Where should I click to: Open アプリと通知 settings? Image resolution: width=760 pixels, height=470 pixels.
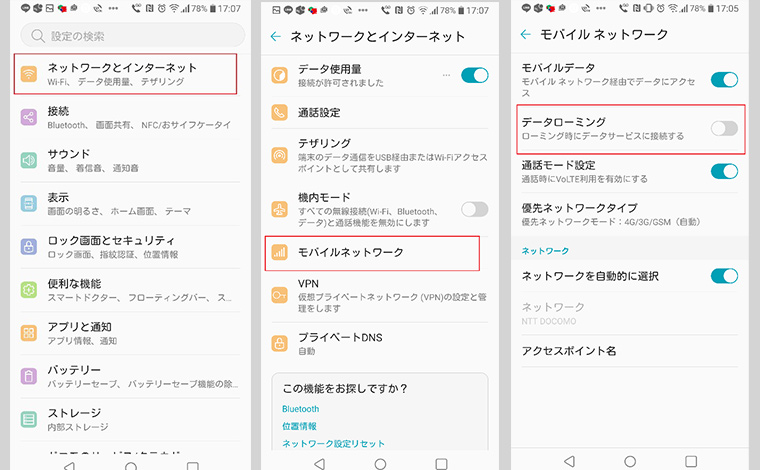(130, 333)
